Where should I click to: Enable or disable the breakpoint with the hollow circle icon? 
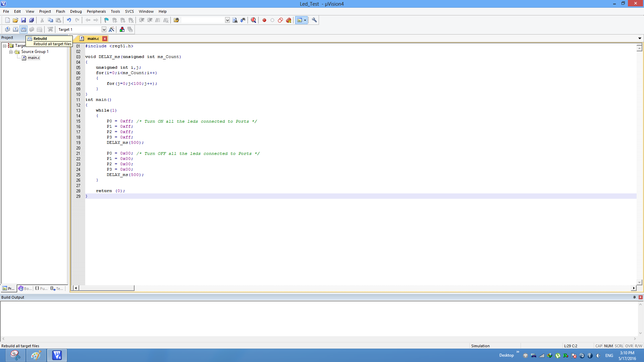pyautogui.click(x=272, y=20)
